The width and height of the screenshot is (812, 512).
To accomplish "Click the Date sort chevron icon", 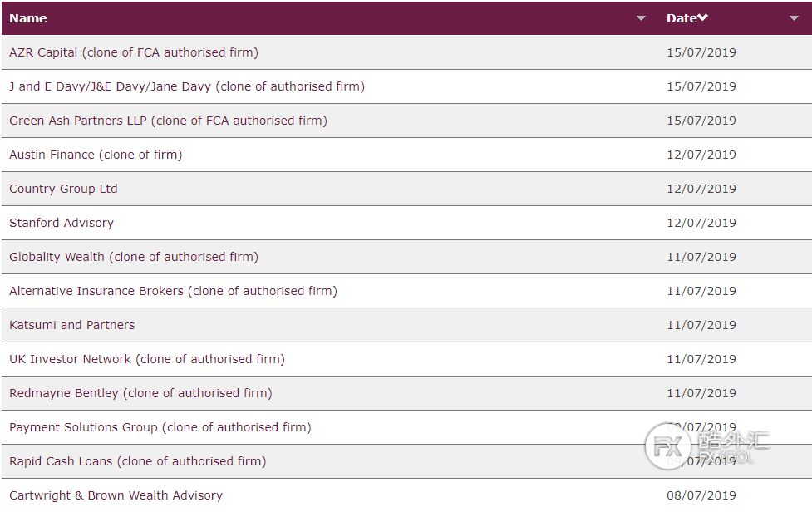I will click(x=703, y=18).
